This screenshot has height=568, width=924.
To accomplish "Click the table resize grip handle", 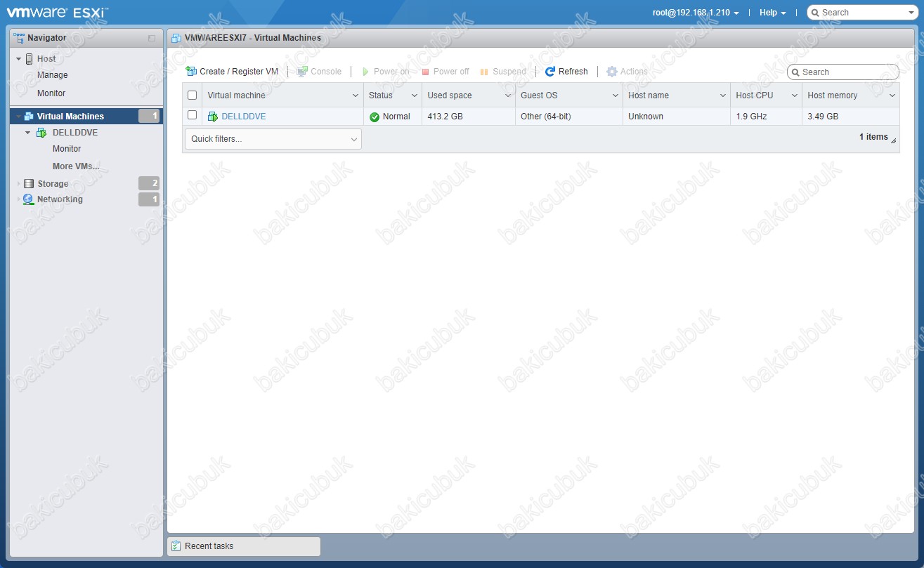I will click(894, 141).
